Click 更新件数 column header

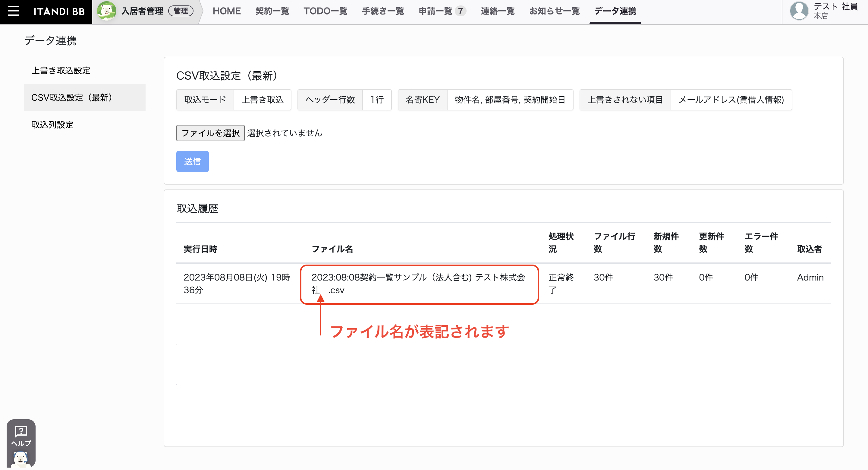pos(711,243)
